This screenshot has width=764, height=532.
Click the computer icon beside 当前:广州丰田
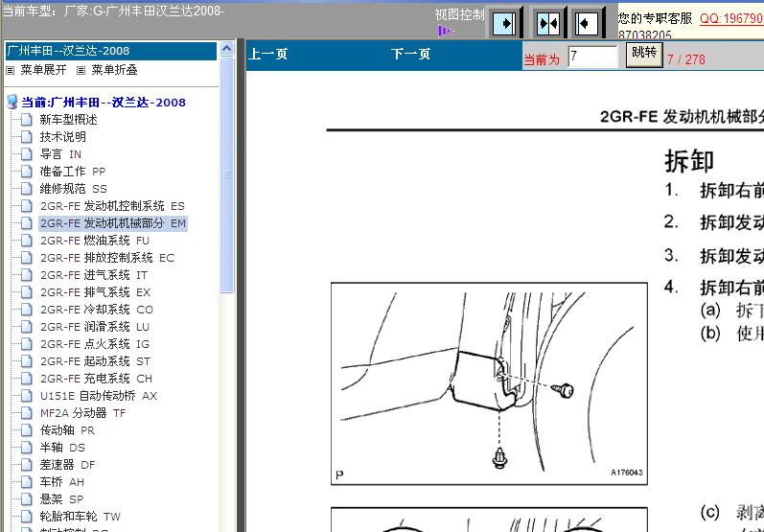(x=12, y=103)
